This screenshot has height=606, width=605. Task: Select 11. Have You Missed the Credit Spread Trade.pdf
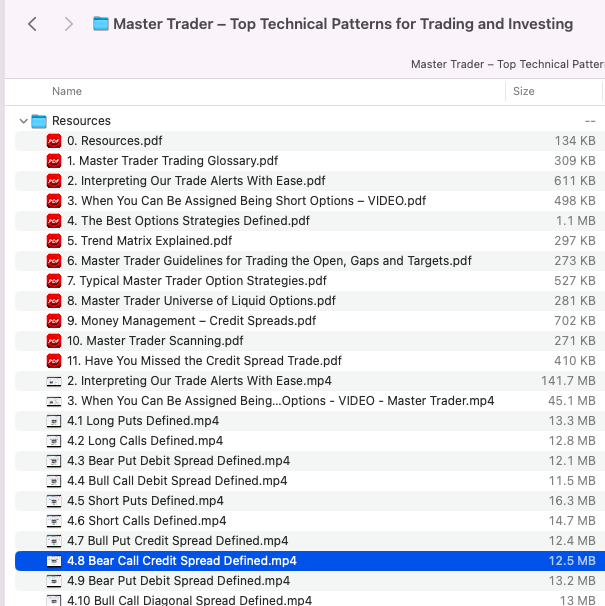[204, 361]
